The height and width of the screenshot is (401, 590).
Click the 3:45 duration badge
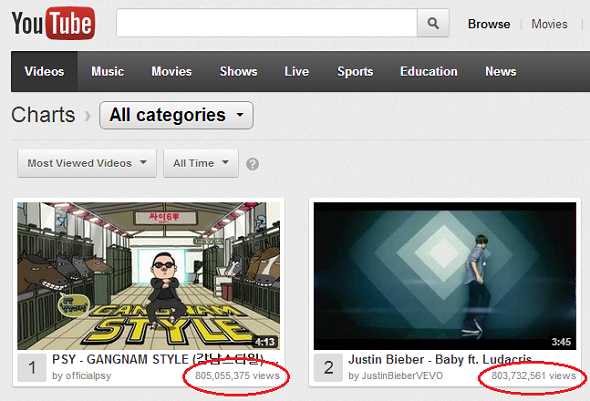561,342
